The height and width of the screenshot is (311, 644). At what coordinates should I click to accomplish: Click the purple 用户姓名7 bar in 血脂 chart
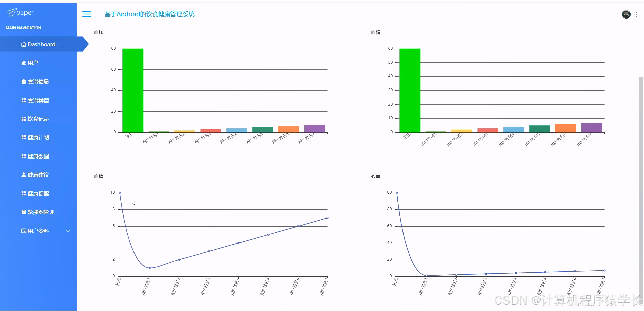tap(591, 127)
